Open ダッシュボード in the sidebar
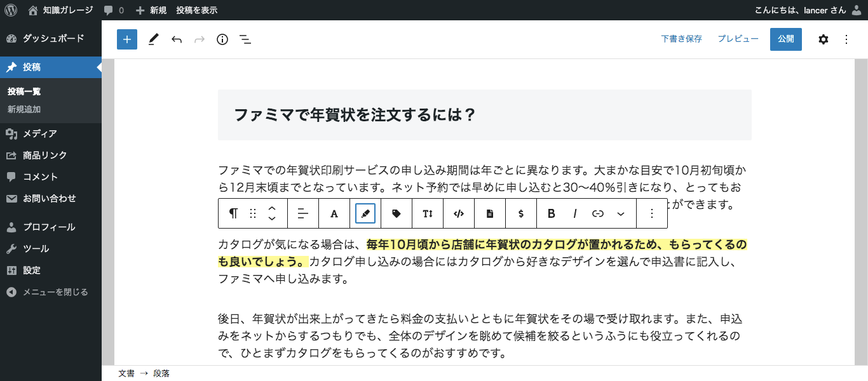 (51, 39)
